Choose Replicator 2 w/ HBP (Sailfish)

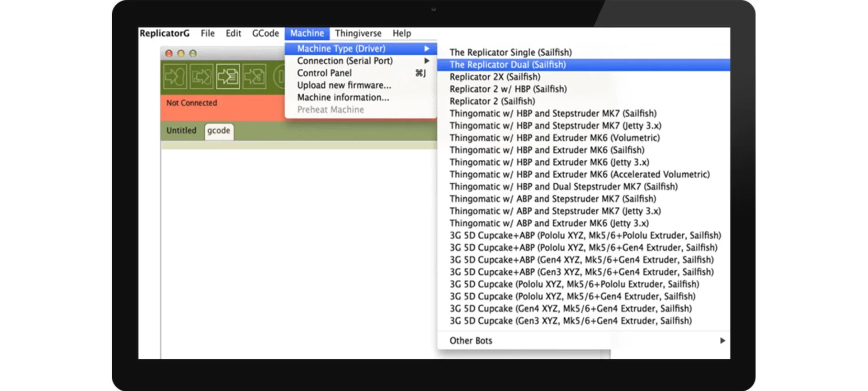pos(584,89)
